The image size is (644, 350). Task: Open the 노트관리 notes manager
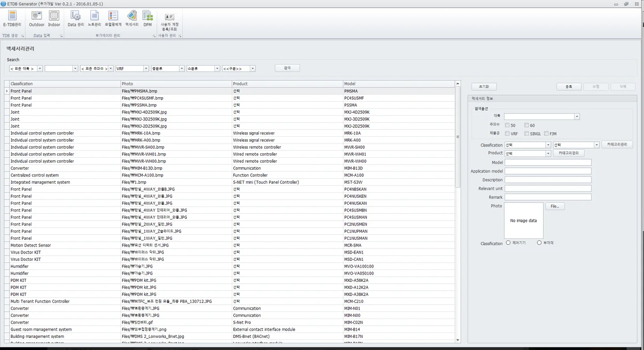(x=94, y=19)
